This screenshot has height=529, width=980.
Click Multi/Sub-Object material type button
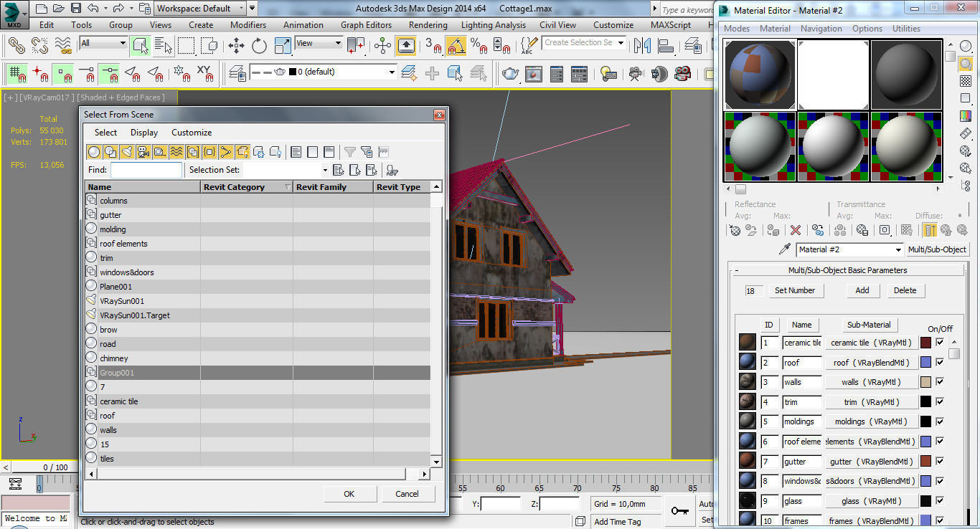(938, 249)
